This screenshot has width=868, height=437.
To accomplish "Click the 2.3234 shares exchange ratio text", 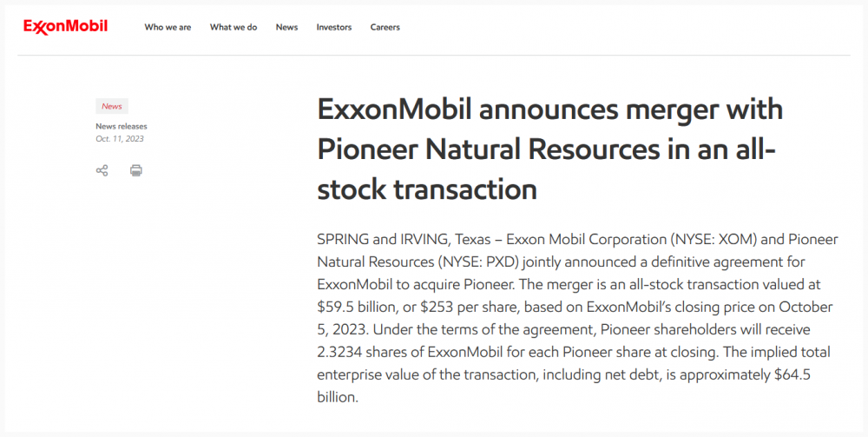I will [360, 352].
